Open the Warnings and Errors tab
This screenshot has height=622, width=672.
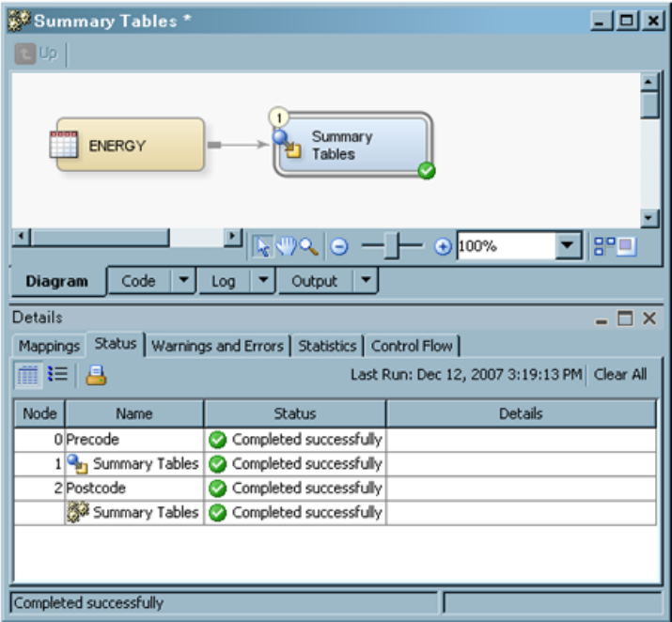click(x=217, y=346)
